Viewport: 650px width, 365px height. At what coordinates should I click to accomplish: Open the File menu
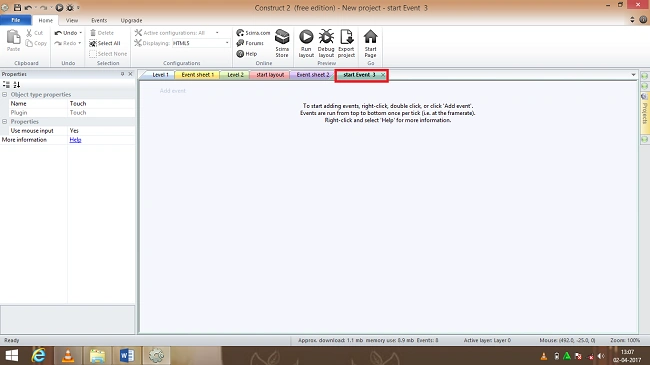[x=16, y=20]
